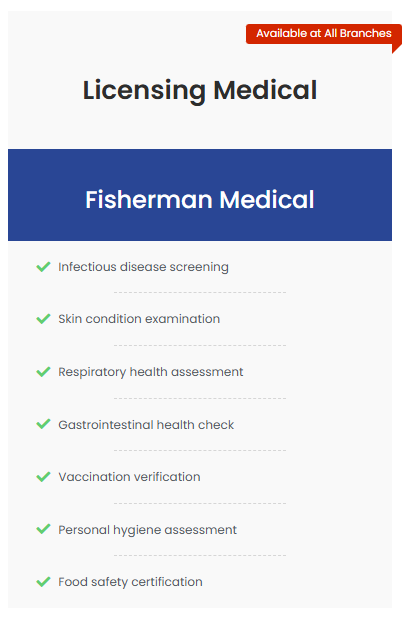
Task: Click the green check next to Skin condition examination
Action: (43, 319)
